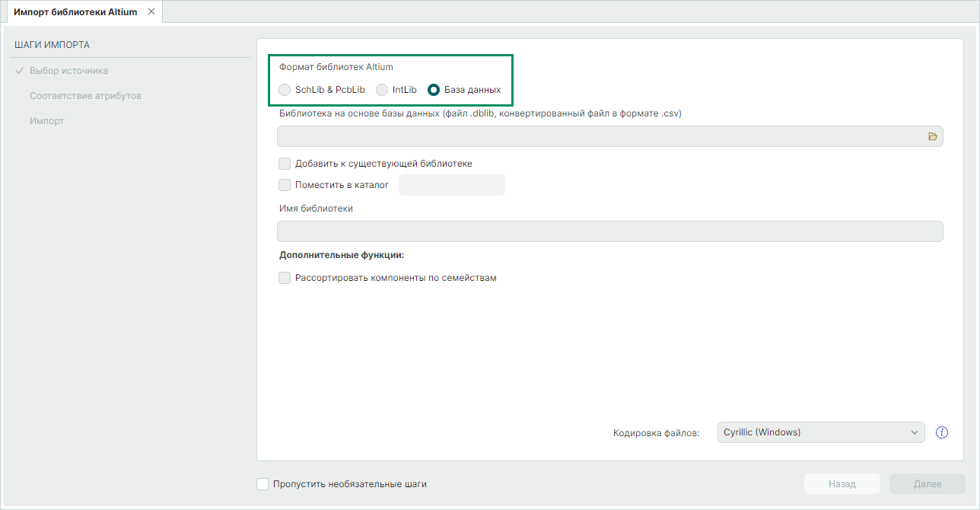The image size is (980, 510).
Task: Close the Импорт библиотеки Altium tab
Action: [151, 12]
